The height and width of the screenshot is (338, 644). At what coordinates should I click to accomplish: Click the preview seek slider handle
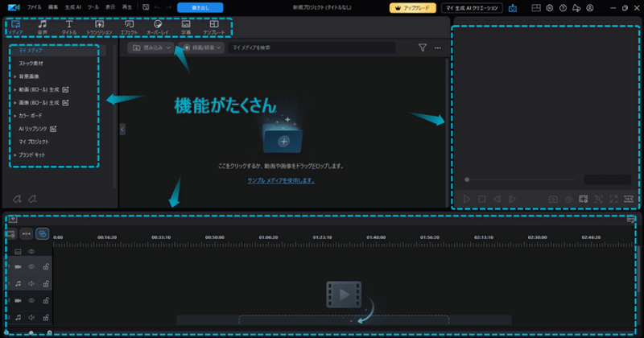(x=467, y=179)
